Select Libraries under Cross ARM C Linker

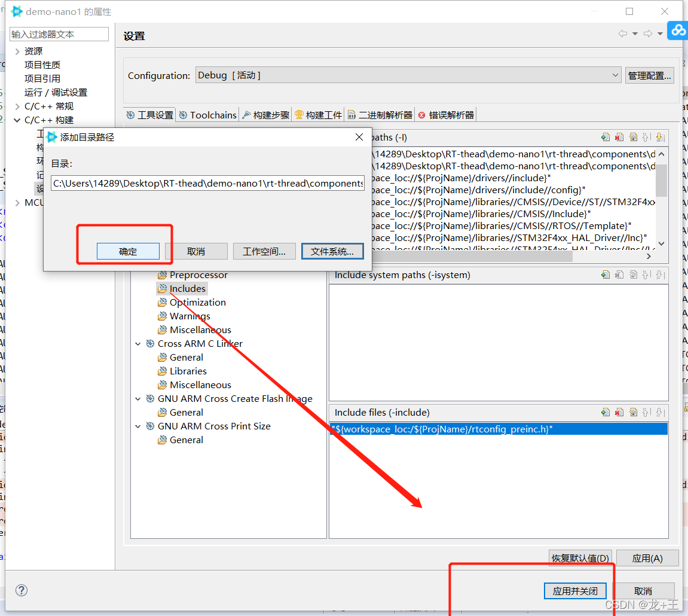coord(182,371)
